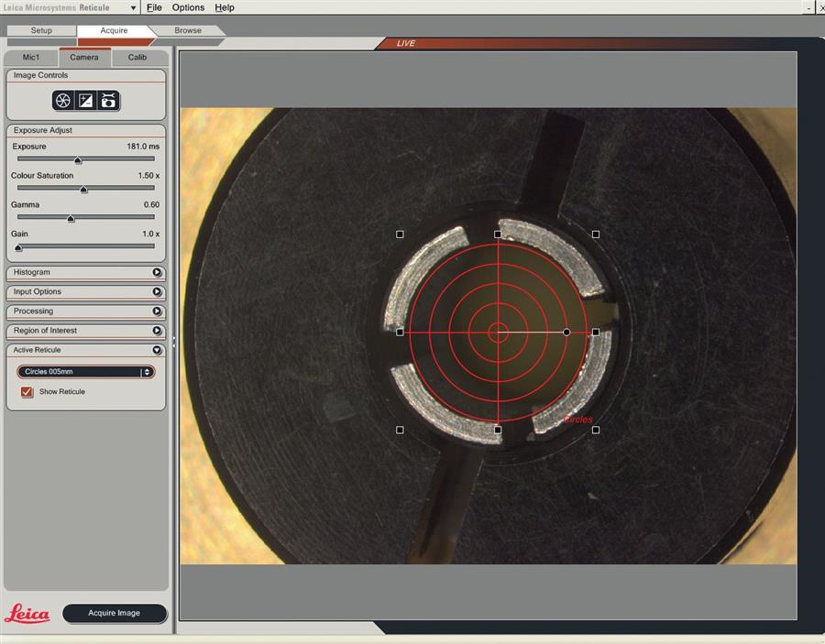Click the Exposure slider handle
Image resolution: width=825 pixels, height=644 pixels.
click(78, 159)
